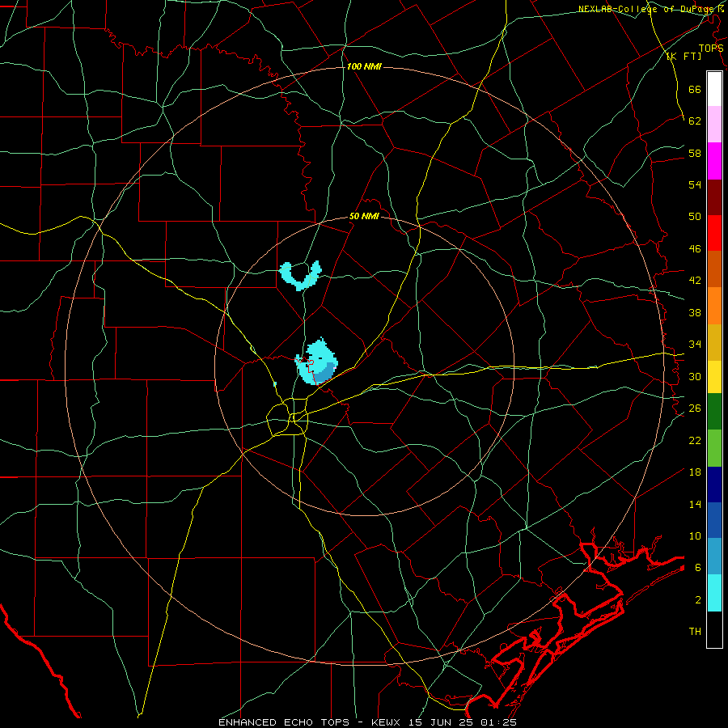Click the medium blue legend swatch
Screen dimensions: 728x728
tap(714, 520)
